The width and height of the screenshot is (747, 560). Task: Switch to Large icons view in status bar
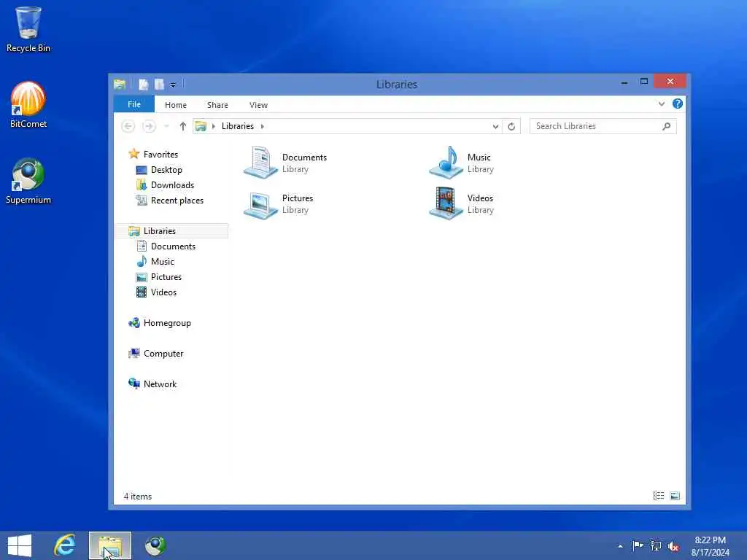(x=675, y=496)
